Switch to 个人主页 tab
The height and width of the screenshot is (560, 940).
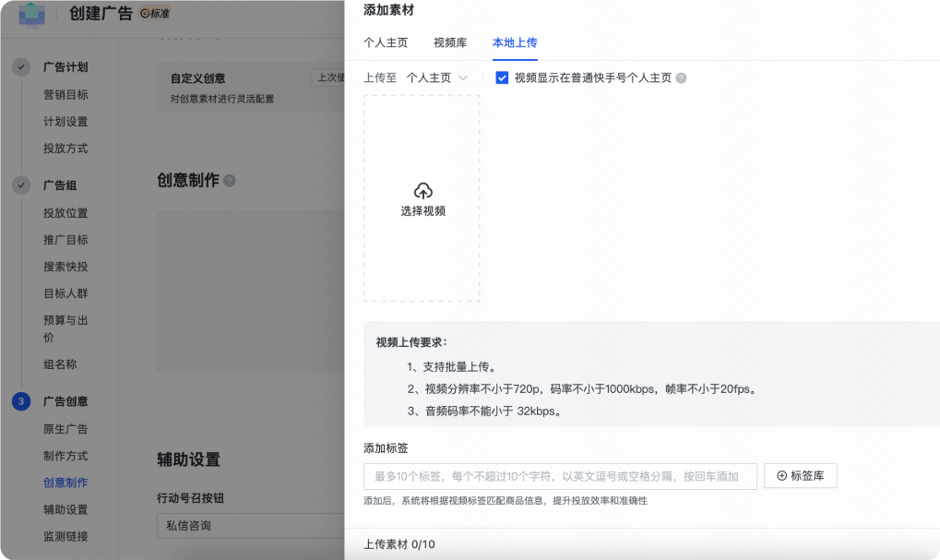click(386, 42)
